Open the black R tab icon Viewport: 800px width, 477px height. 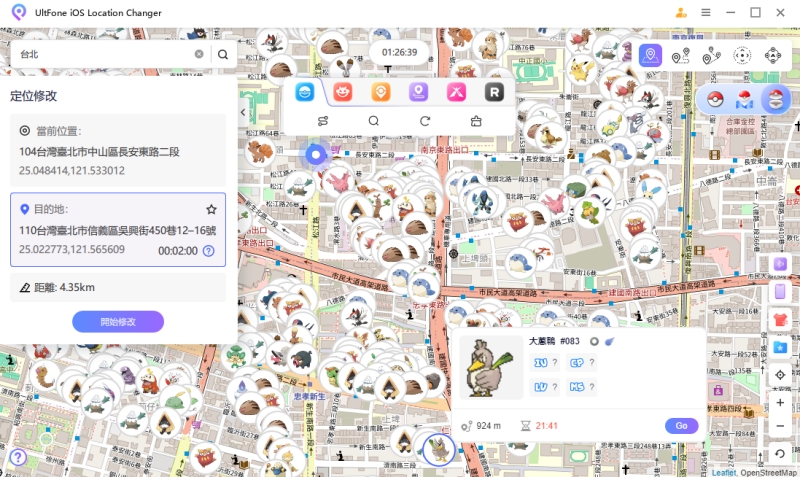click(x=493, y=92)
